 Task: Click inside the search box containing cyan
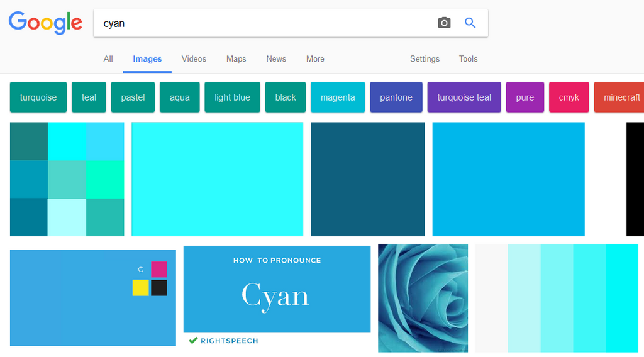point(264,23)
